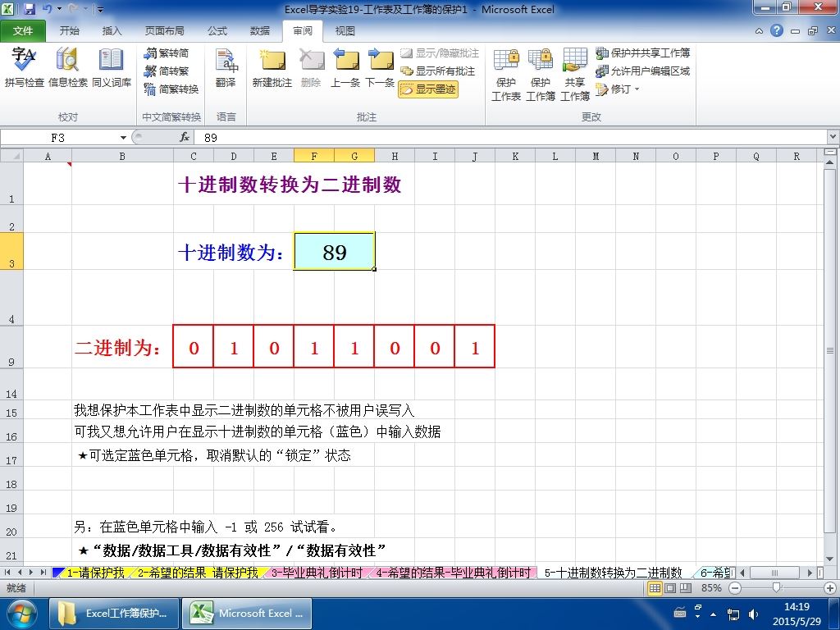The width and height of the screenshot is (840, 630).
Task: Click the Microsoft Excel taskbar button
Action: tap(247, 614)
